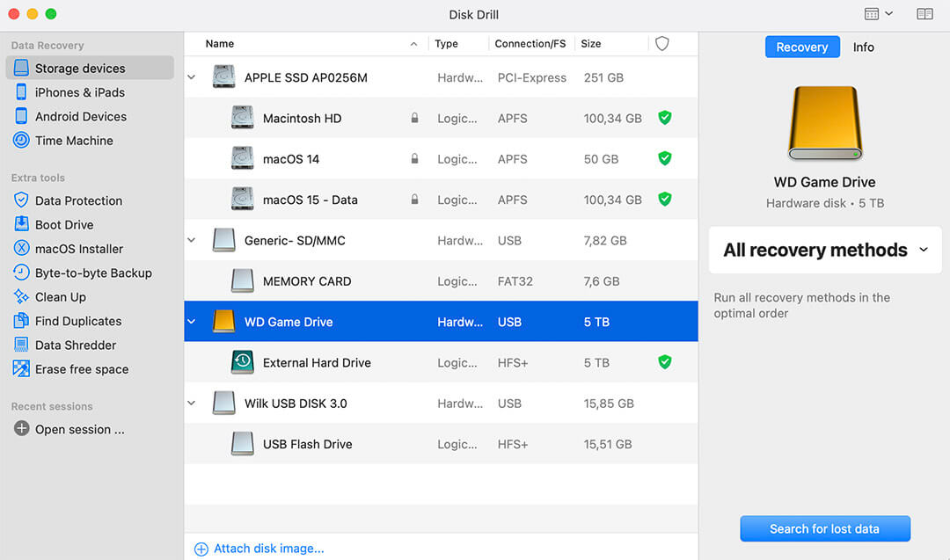Click the lock icon on macOS 15 - Data row

[414, 199]
